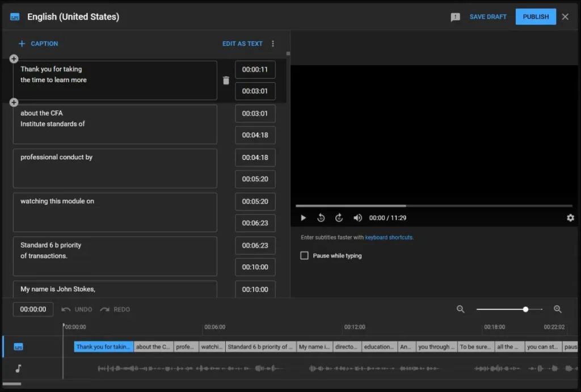The height and width of the screenshot is (392, 581).
Task: Switch to EDIT AS TEXT mode
Action: pyautogui.click(x=242, y=44)
